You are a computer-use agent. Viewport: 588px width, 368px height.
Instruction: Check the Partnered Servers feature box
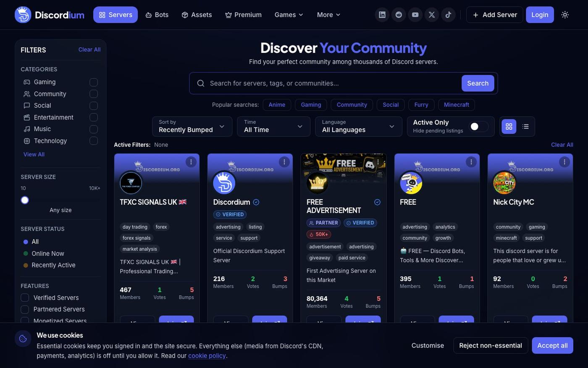coord(25,310)
